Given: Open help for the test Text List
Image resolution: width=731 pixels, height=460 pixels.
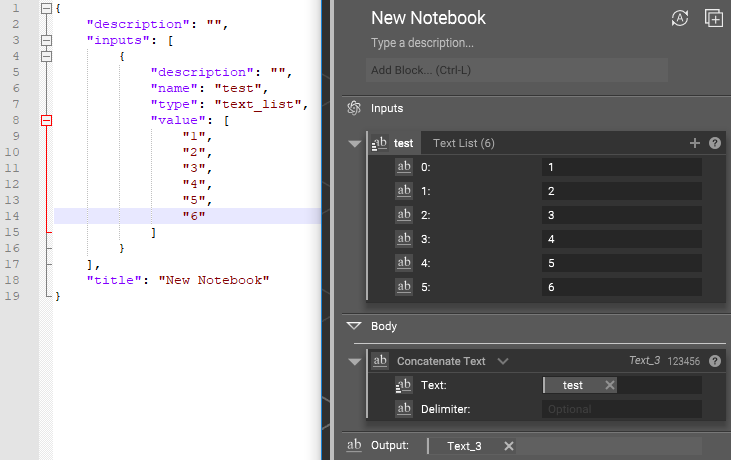Looking at the screenshot, I should tap(715, 143).
